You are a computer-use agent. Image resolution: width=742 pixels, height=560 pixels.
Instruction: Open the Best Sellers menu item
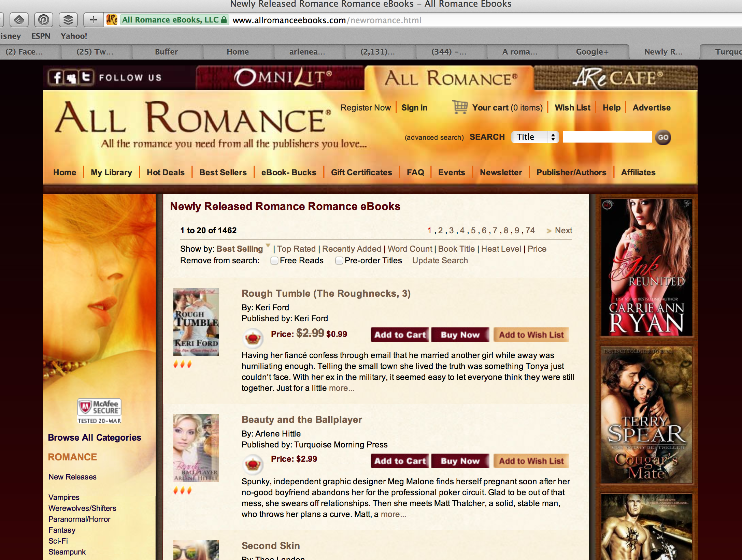pyautogui.click(x=223, y=172)
